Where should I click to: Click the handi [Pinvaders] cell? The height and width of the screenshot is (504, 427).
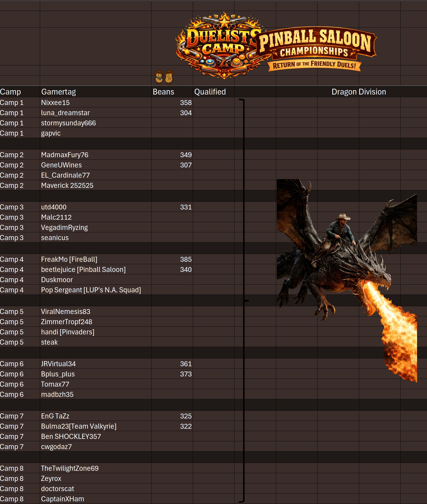point(95,332)
